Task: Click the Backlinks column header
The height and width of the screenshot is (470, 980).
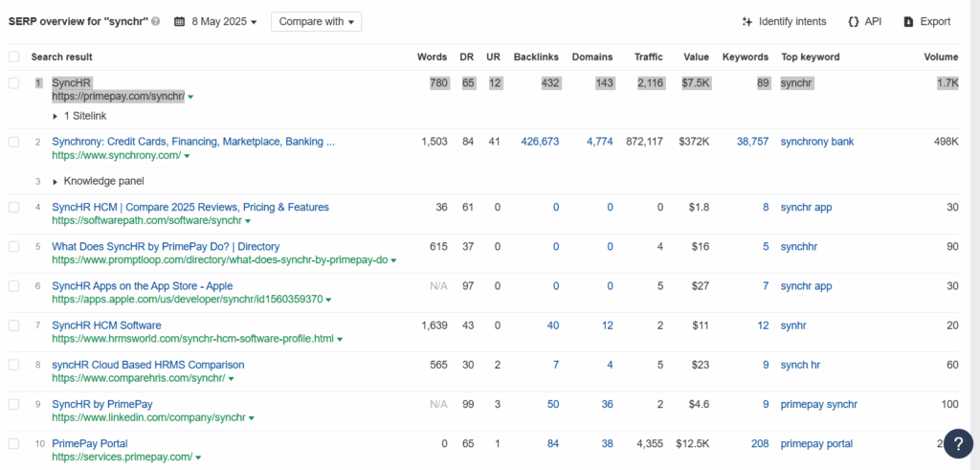Action: pyautogui.click(x=536, y=56)
